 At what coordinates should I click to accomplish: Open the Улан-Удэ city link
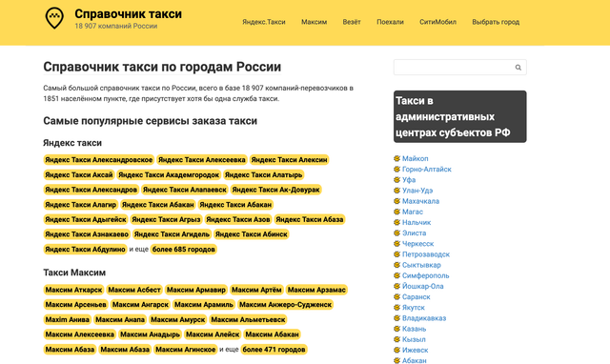[x=417, y=191]
